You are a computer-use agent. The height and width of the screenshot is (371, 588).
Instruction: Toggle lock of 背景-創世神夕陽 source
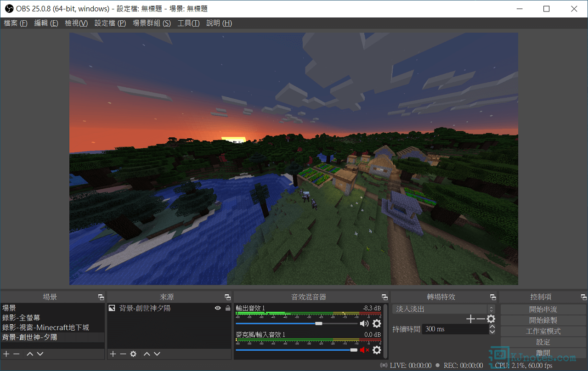coord(228,308)
